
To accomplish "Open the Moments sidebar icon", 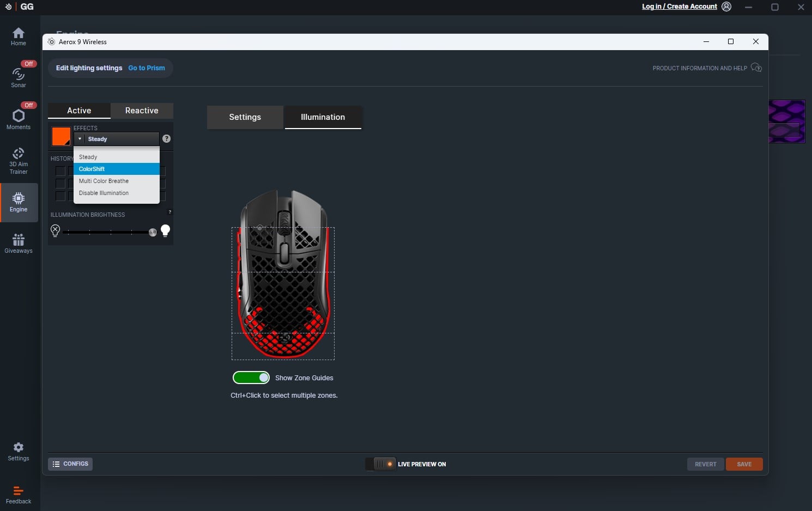I will 19,119.
